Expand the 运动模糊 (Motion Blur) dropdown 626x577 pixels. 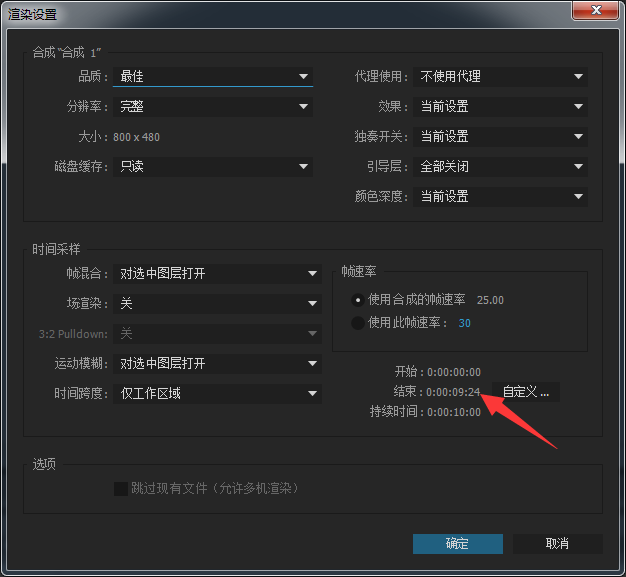pos(217,363)
